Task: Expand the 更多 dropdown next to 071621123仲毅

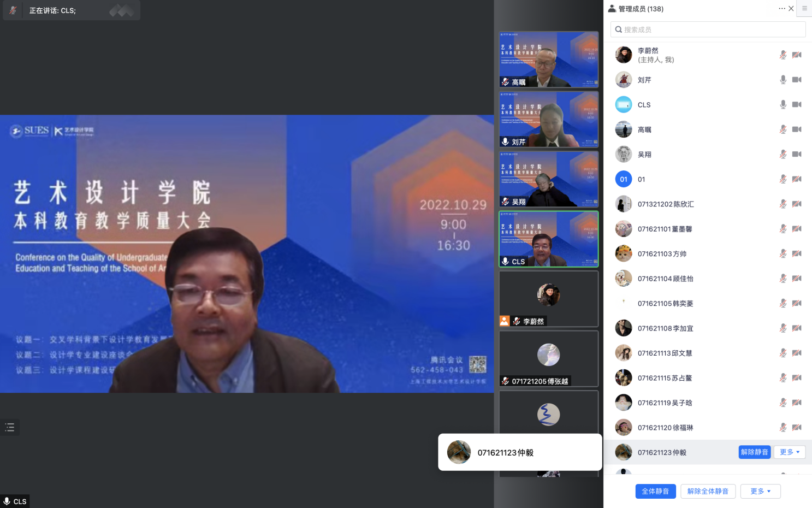Action: pyautogui.click(x=790, y=452)
